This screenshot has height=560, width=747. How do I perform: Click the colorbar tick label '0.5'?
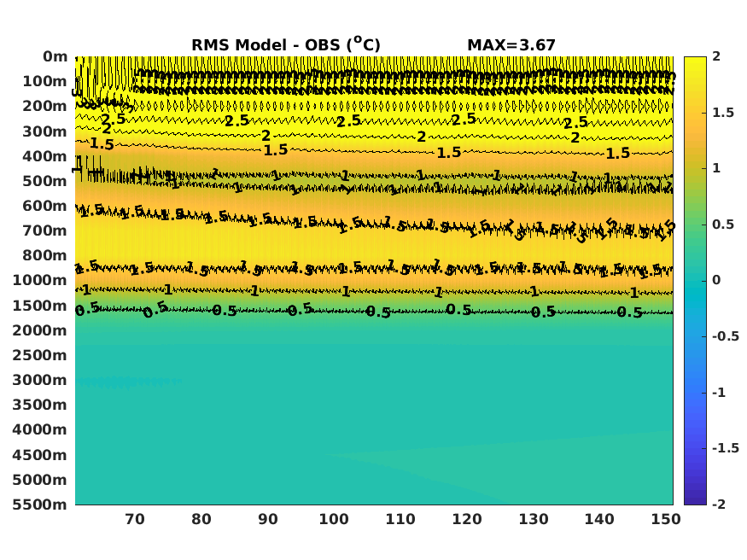[723, 225]
